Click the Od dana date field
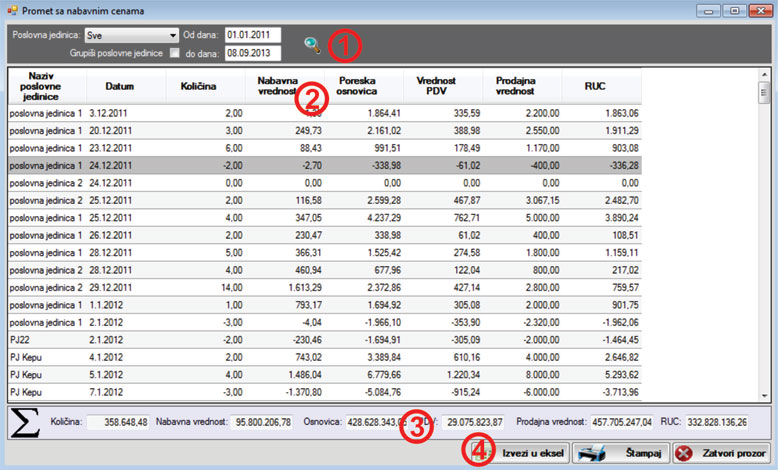This screenshot has height=470, width=778. tap(253, 35)
